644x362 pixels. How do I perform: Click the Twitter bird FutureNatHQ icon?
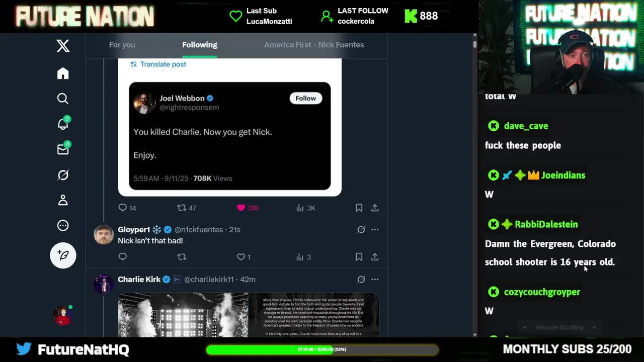pyautogui.click(x=24, y=348)
